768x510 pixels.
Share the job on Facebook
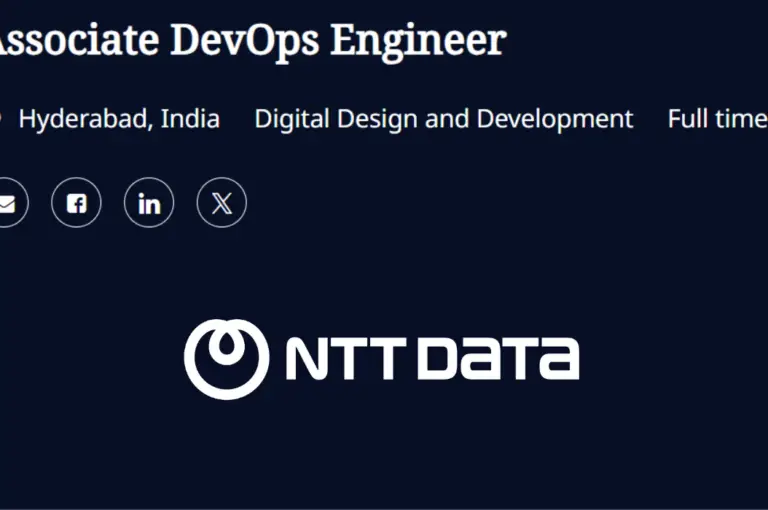(x=76, y=202)
